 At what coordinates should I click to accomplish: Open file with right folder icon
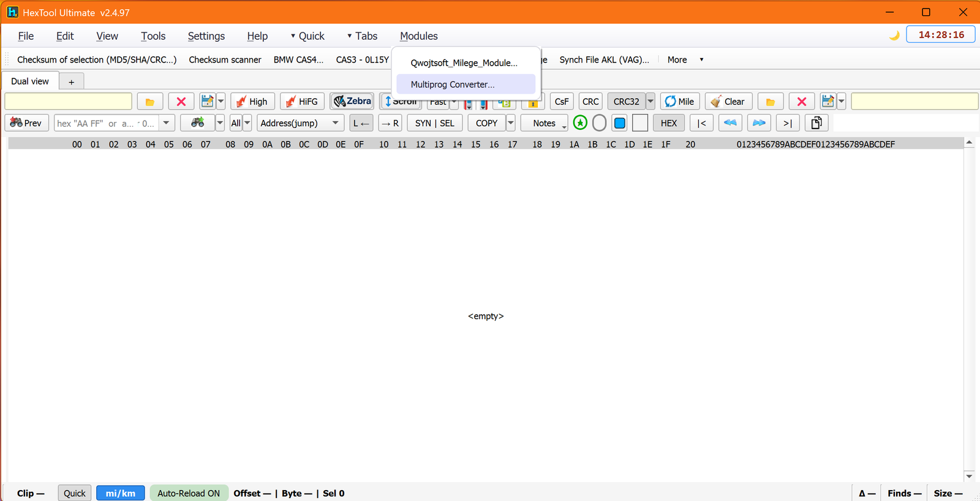tap(771, 102)
